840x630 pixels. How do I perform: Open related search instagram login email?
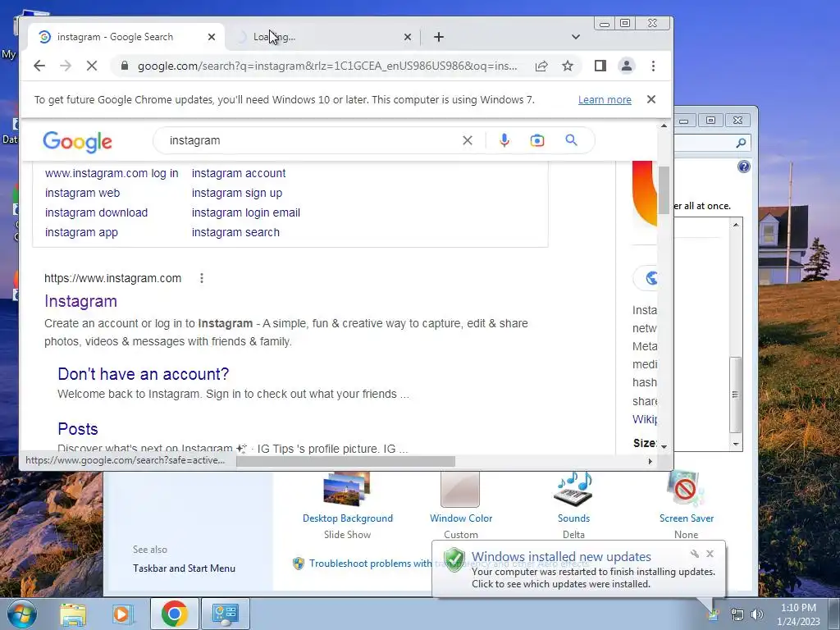[x=246, y=212]
